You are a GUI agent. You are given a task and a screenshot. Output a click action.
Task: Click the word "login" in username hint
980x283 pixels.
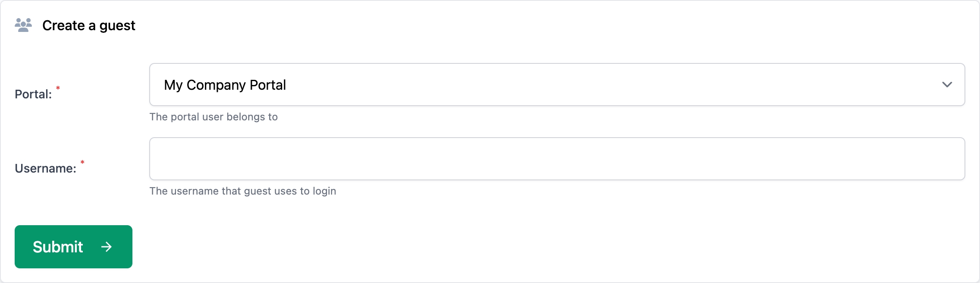pyautogui.click(x=324, y=191)
